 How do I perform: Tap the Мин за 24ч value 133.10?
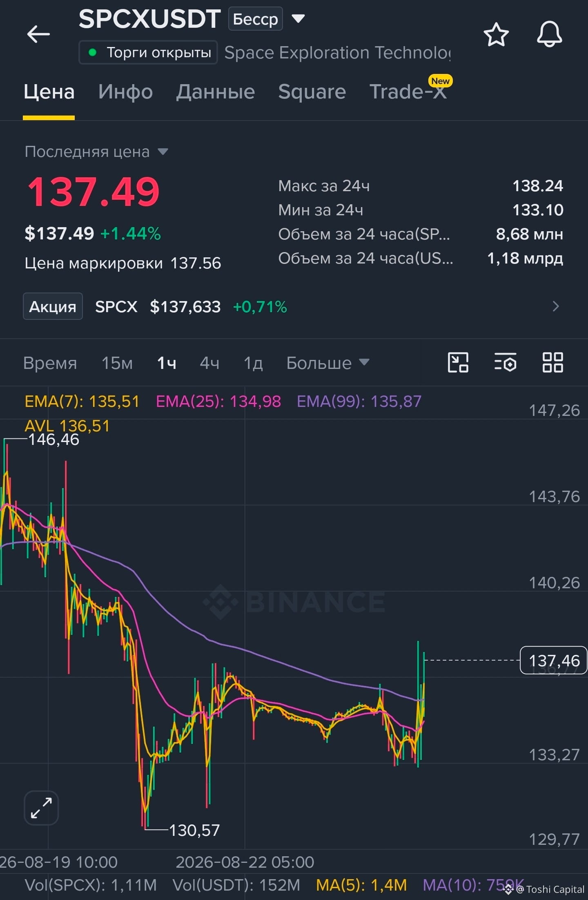coord(538,210)
